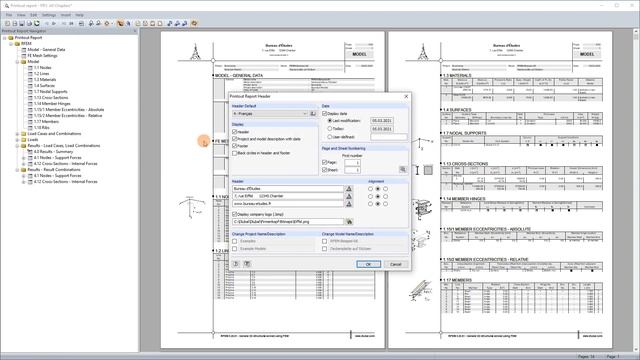Collapse the Model folder in navigator
640x360 pixels.
pyautogui.click(x=17, y=62)
